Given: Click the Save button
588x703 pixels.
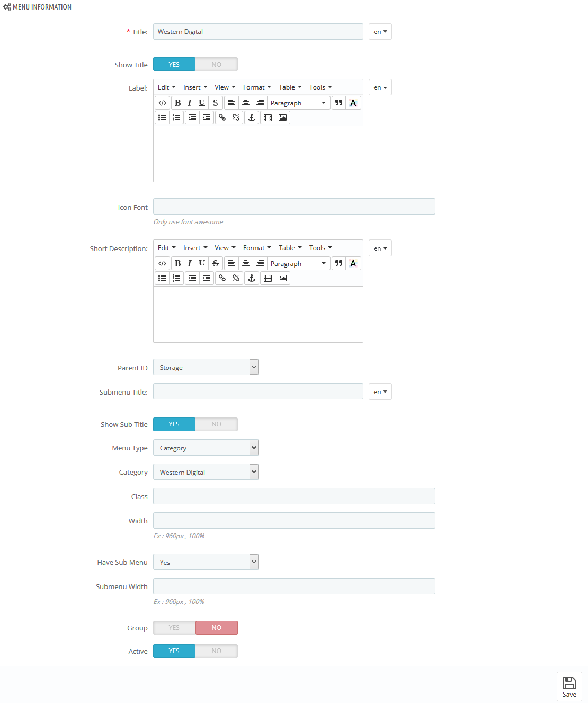Looking at the screenshot, I should coord(569,687).
